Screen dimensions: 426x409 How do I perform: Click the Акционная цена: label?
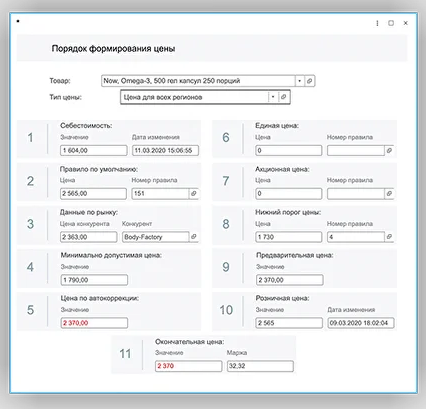(282, 169)
